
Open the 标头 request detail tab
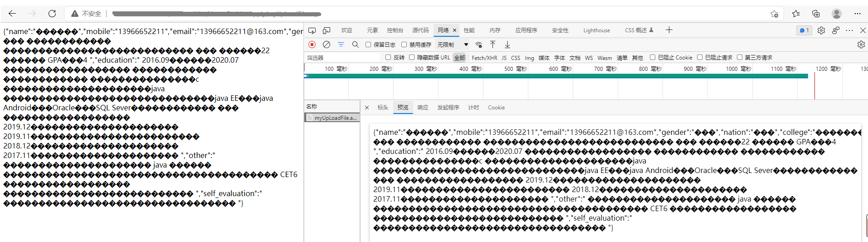[x=383, y=108]
